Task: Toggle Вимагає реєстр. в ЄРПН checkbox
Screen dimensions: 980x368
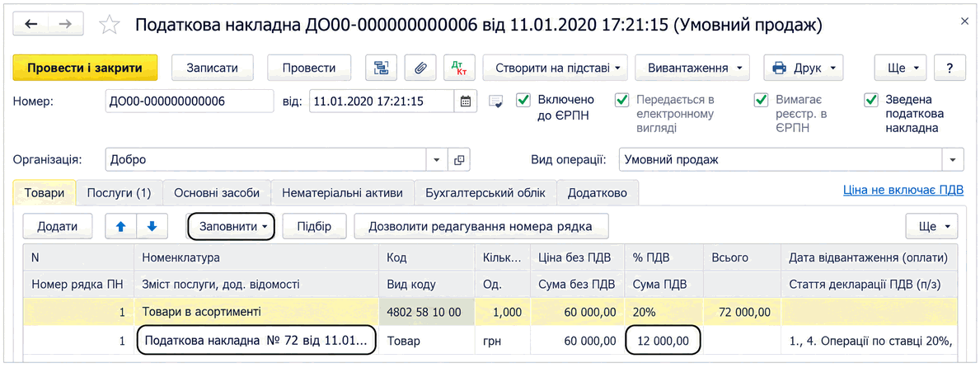Action: coord(761,100)
